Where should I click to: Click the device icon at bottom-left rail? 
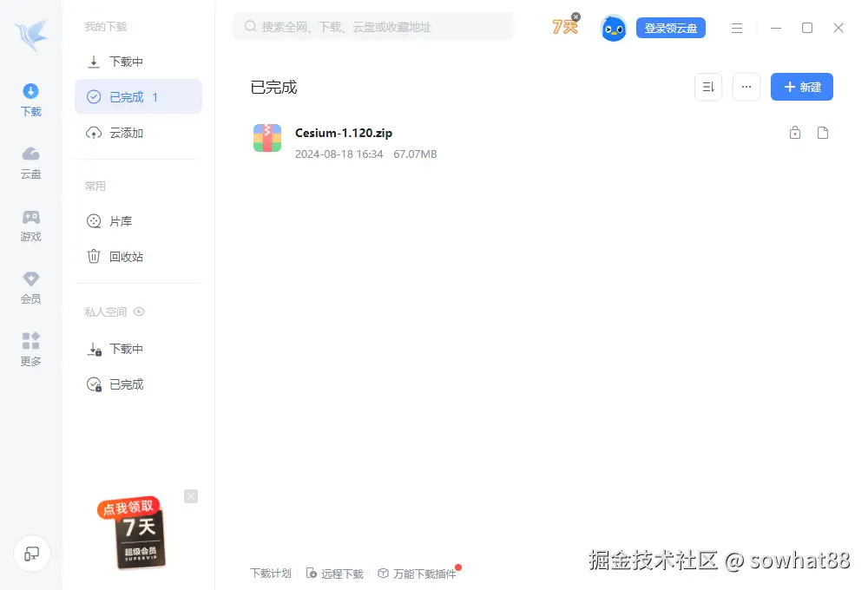pyautogui.click(x=32, y=554)
